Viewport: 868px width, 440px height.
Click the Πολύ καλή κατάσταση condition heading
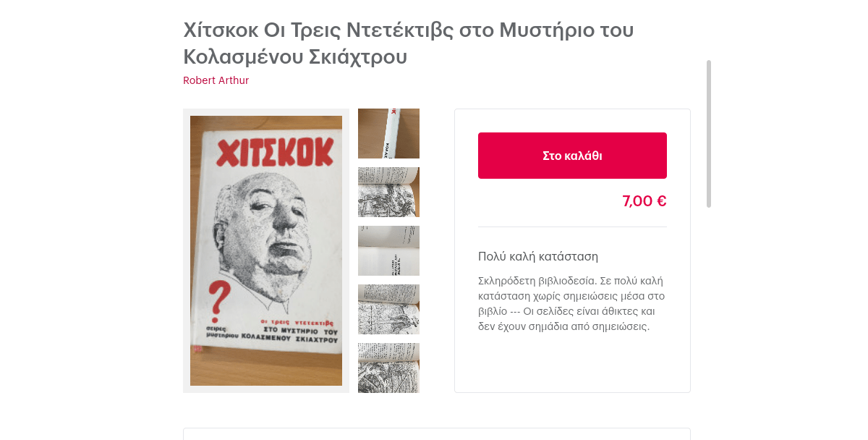[x=538, y=256]
